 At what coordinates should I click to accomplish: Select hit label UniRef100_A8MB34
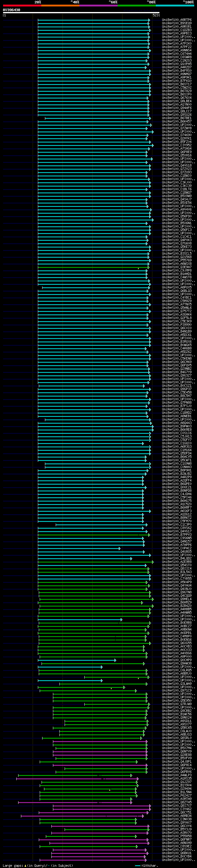pyautogui.click(x=177, y=815)
